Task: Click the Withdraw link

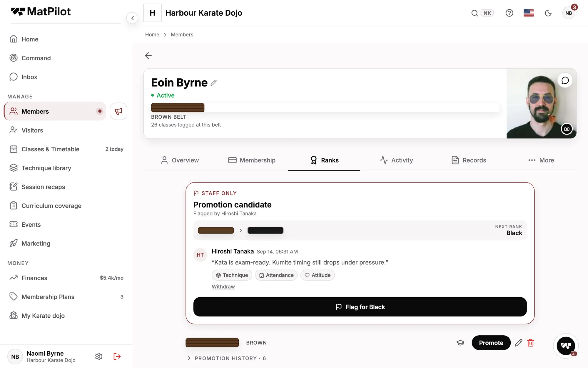Action: pos(223,286)
